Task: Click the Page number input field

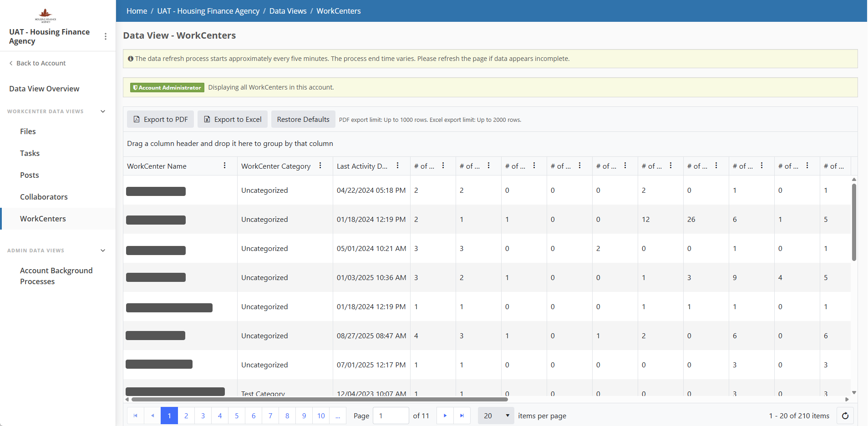Action: pos(391,416)
